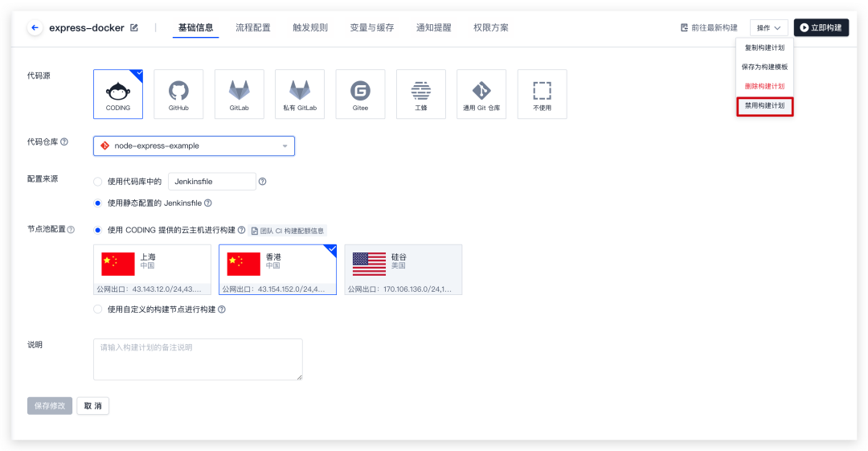Select 不使用 (no code source) option
The image size is (868, 451).
tap(542, 94)
